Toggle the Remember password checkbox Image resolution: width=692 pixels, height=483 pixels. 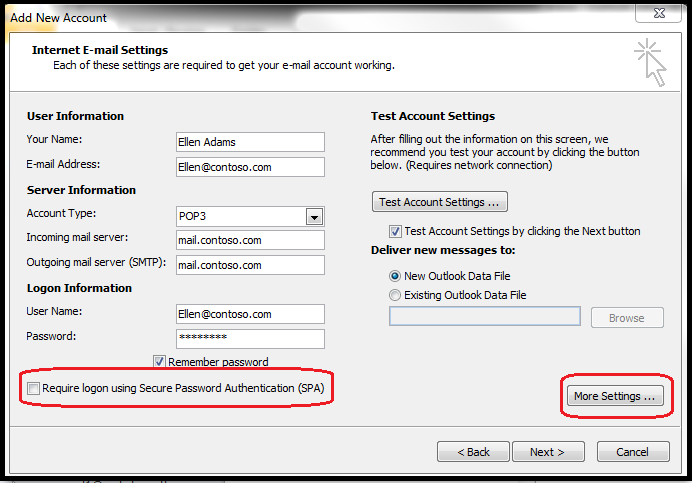tap(159, 362)
